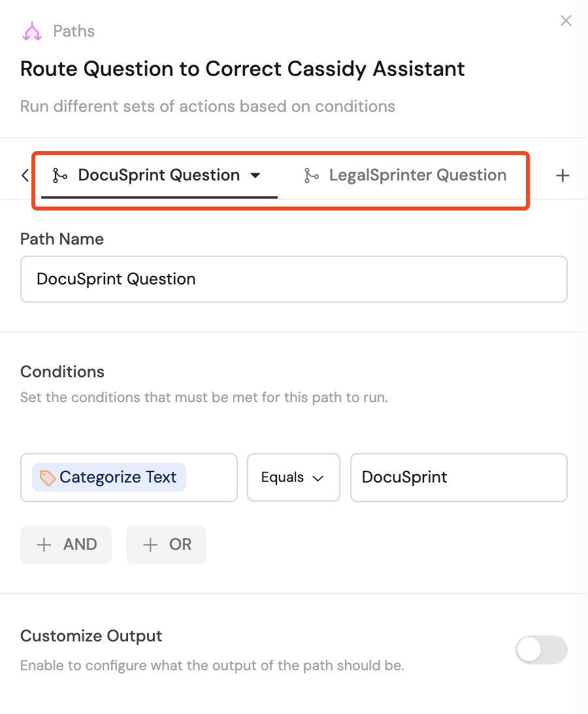Click the Paths workflow icon in the header

point(32,31)
